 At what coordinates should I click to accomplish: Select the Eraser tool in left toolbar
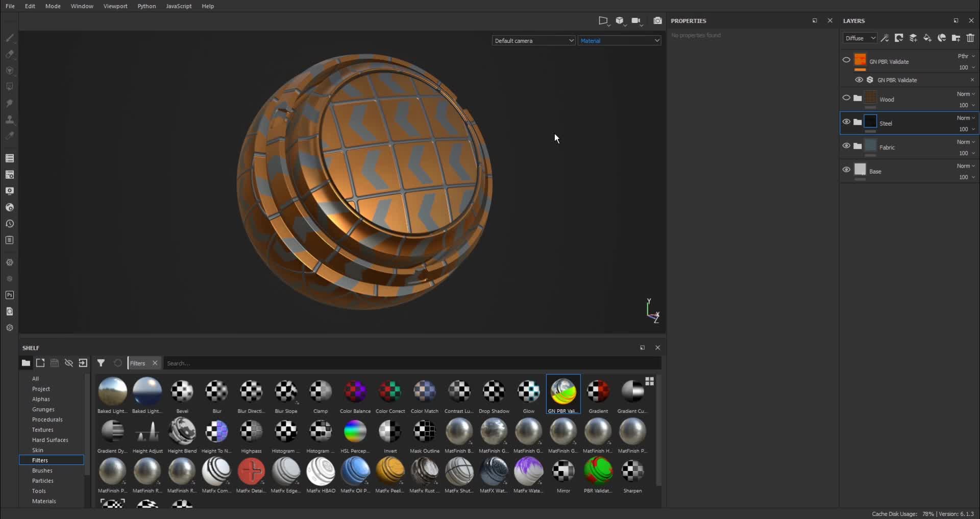pos(10,54)
